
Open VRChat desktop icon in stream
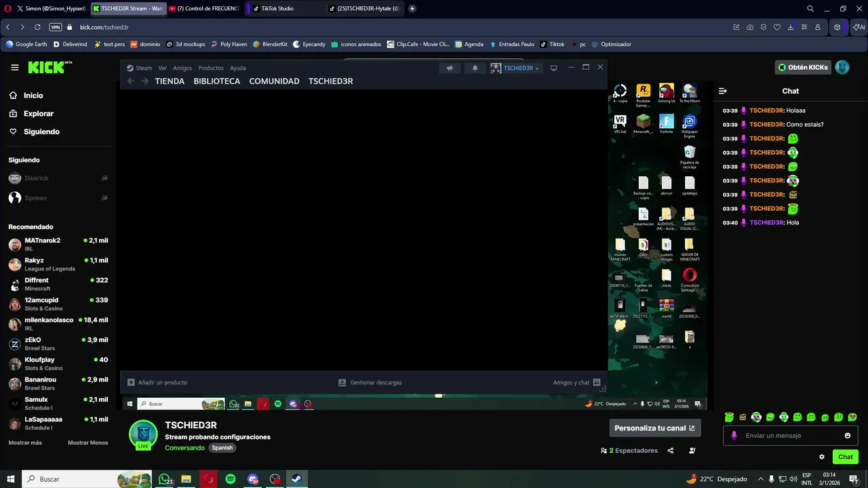[x=620, y=123]
